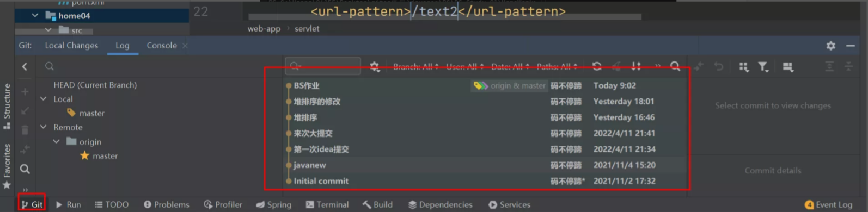Select the 'BS作业' commit
Image resolution: width=868 pixels, height=212 pixels.
(x=486, y=85)
